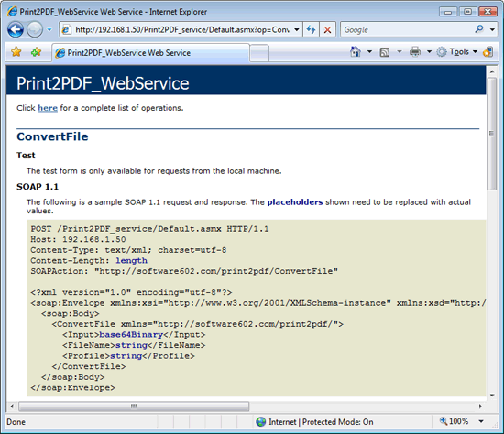
Task: Click the vertical scrollbar down arrow
Action: tap(492, 396)
